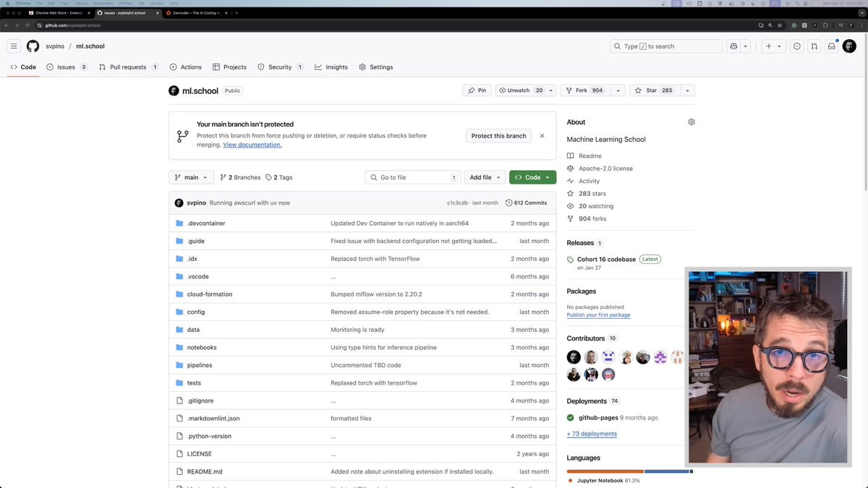868x488 pixels.
Task: Click the GitHub Octocat logo
Action: (33, 46)
